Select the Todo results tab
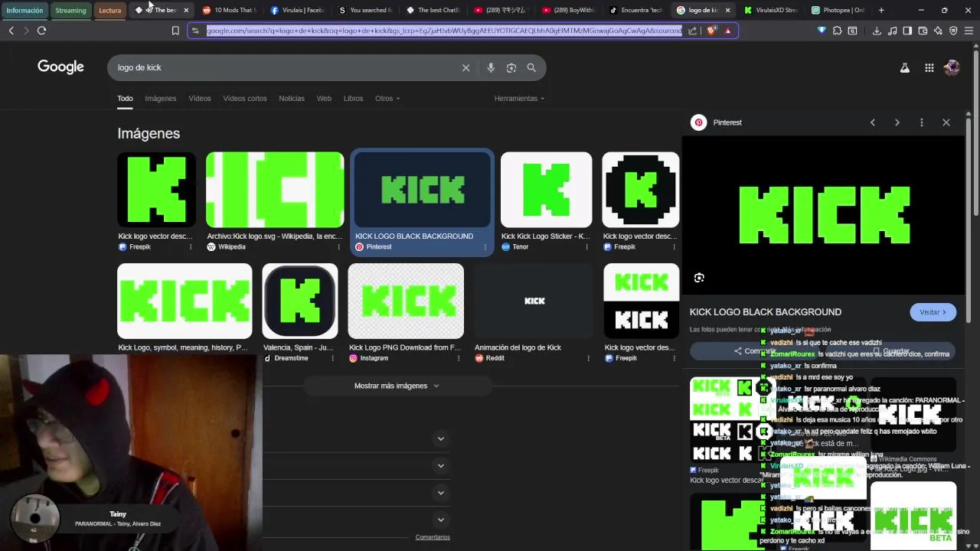 (x=125, y=98)
